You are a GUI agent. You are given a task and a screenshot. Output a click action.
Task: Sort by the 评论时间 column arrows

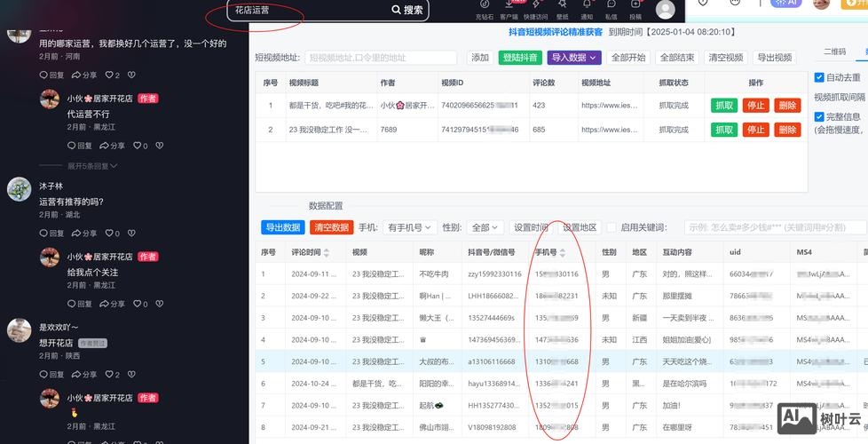click(326, 252)
